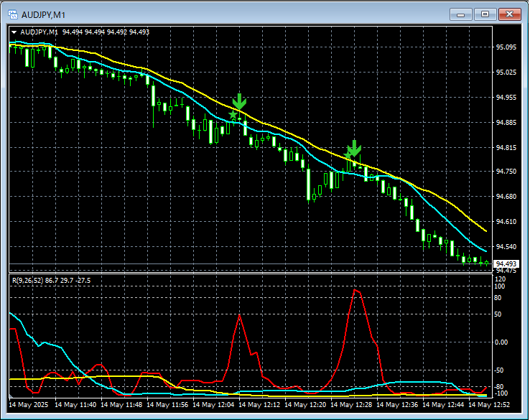Image resolution: width=530 pixels, height=420 pixels.
Task: Click the 94.750 price scale label
Action: point(506,172)
